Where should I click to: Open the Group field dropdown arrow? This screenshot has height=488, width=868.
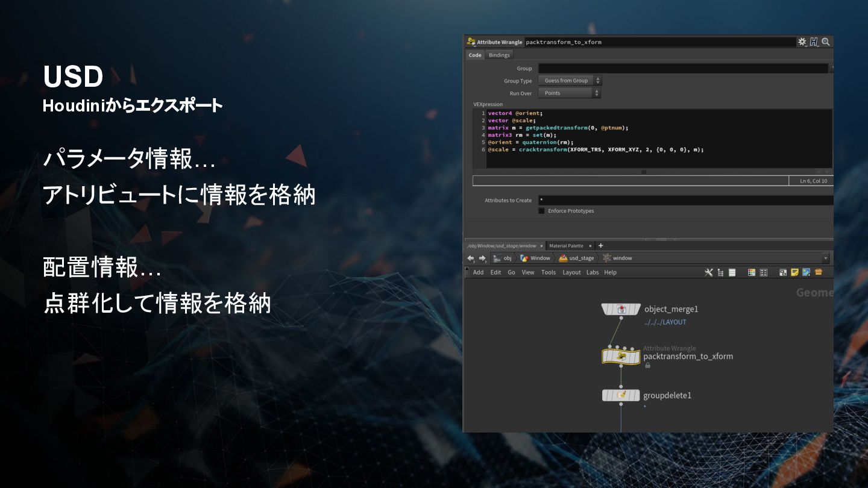[832, 68]
